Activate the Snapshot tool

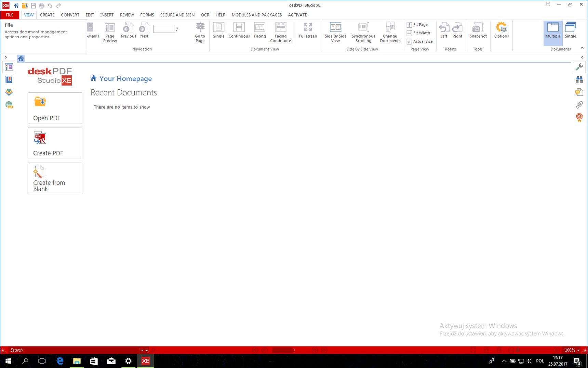(478, 30)
